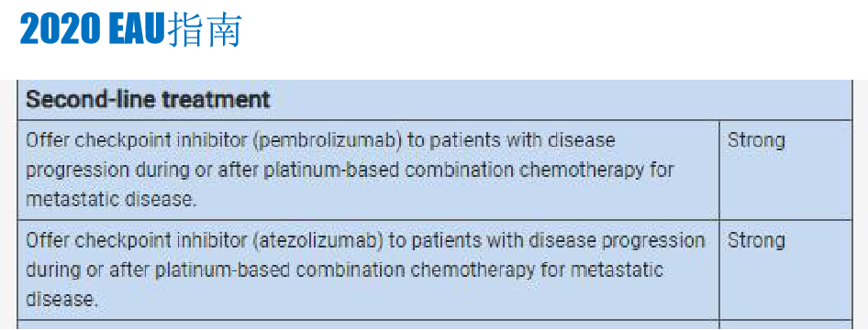This screenshot has height=330, width=868.
Task: Click the atezolizumab recommendation text cell
Action: click(x=368, y=269)
